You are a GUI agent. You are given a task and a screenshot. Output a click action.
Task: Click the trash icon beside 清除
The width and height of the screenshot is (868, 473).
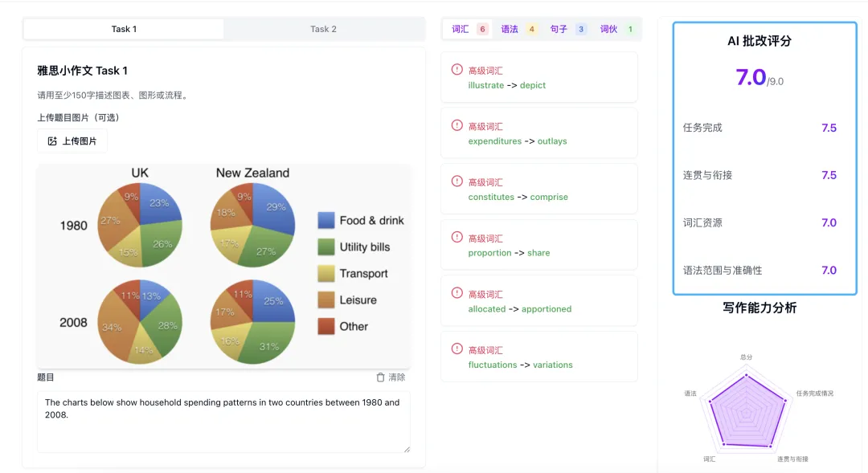381,377
